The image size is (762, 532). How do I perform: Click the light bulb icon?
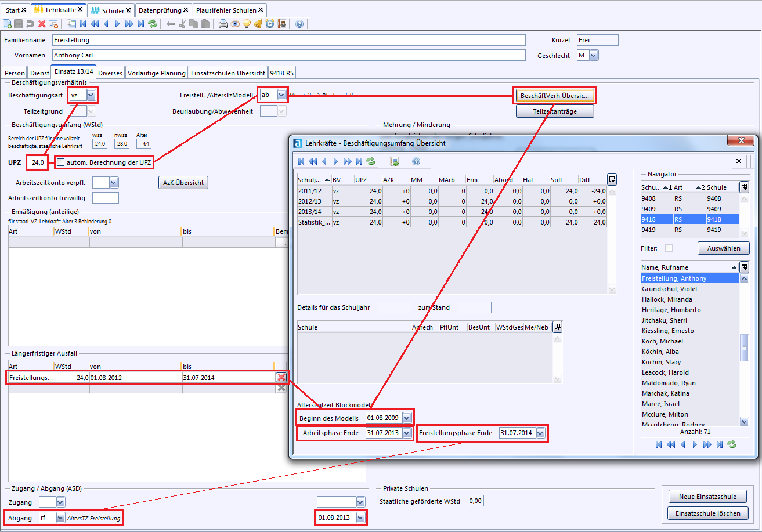[247, 24]
